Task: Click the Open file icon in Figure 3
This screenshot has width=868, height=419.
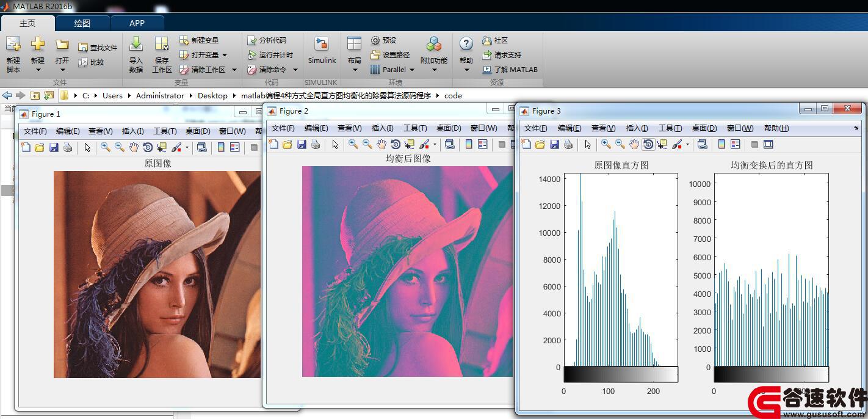Action: coord(540,144)
